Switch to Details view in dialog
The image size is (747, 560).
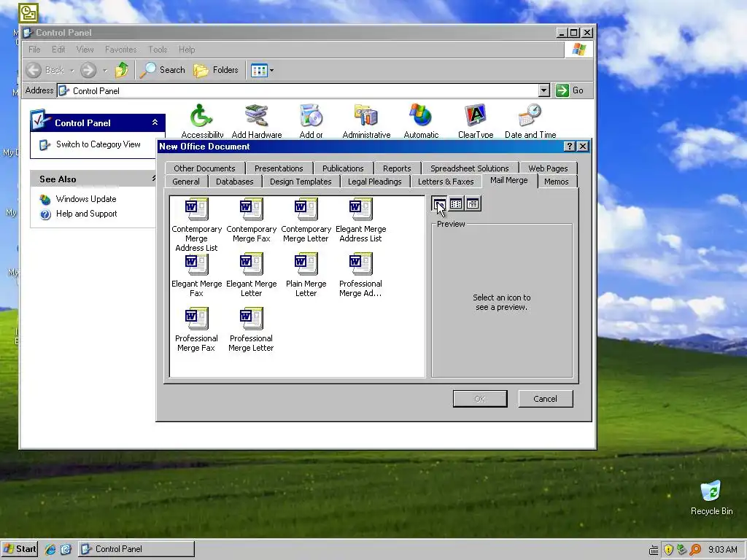(x=473, y=204)
